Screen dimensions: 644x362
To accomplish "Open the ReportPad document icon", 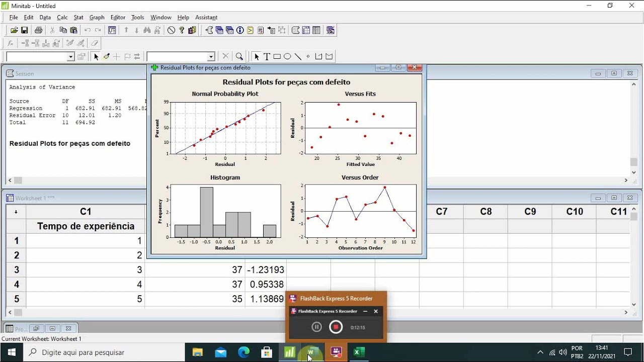I will tap(261, 30).
